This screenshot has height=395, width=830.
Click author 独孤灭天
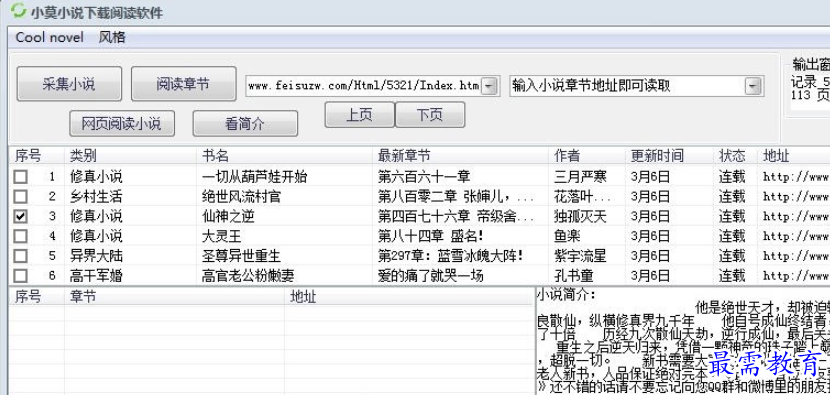point(580,217)
